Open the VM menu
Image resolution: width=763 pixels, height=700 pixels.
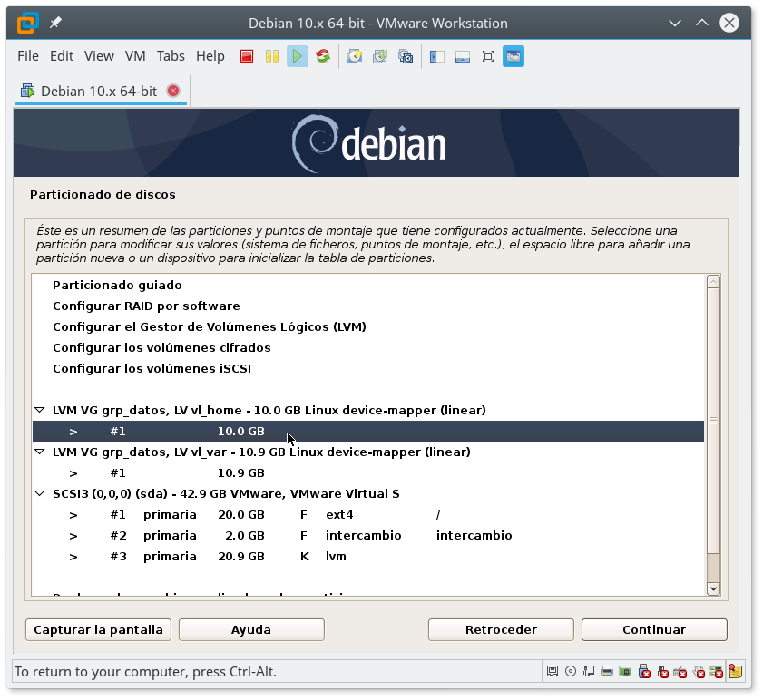135,56
